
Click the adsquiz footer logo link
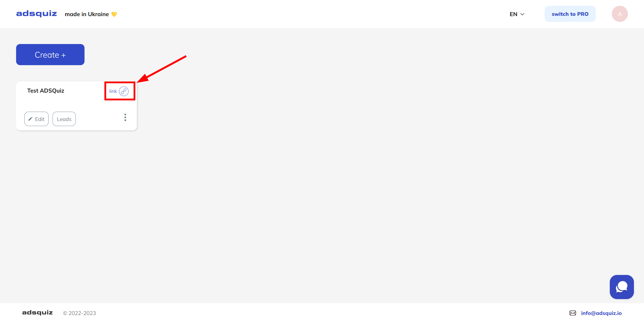[37, 312]
